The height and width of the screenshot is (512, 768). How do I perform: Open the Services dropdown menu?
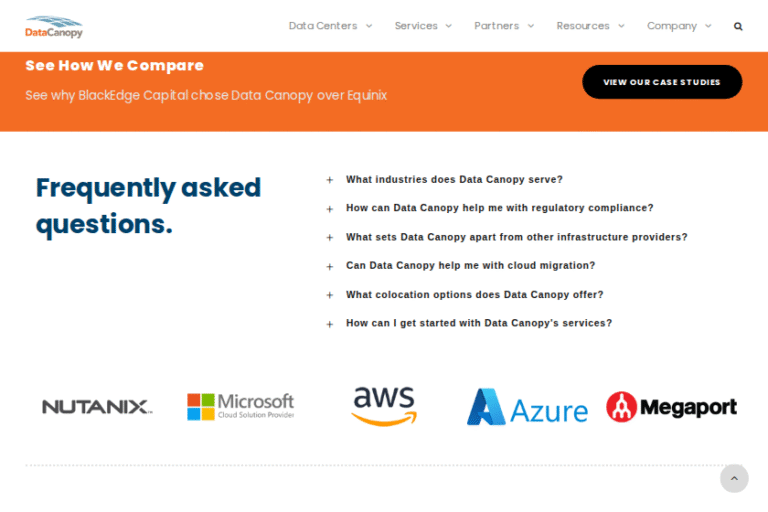coord(423,26)
